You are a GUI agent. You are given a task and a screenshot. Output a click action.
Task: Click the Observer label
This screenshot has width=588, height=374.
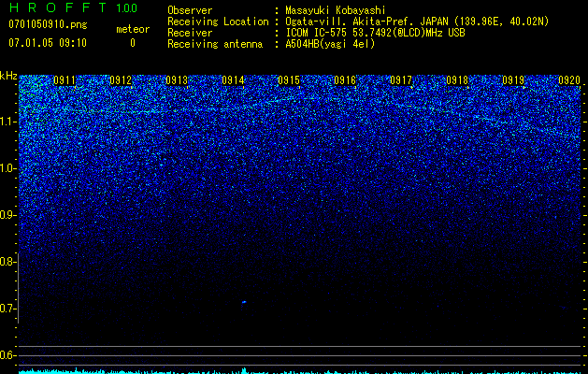coord(190,10)
